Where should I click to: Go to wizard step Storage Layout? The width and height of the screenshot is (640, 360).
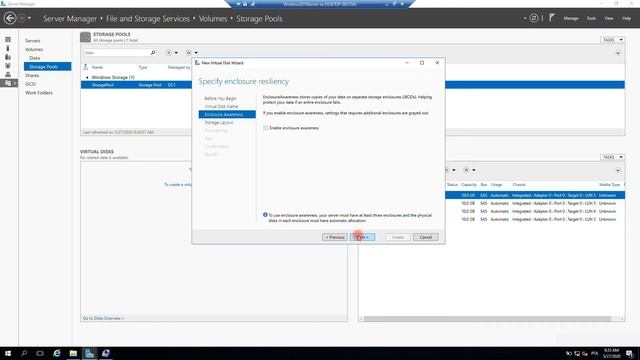click(x=219, y=122)
